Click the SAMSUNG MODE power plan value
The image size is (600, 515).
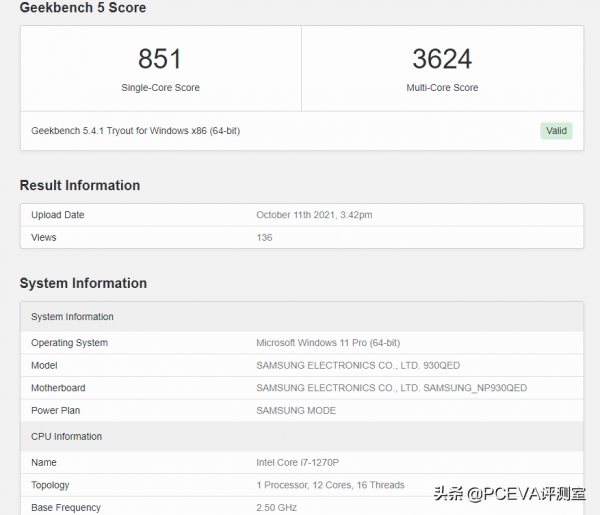[296, 411]
